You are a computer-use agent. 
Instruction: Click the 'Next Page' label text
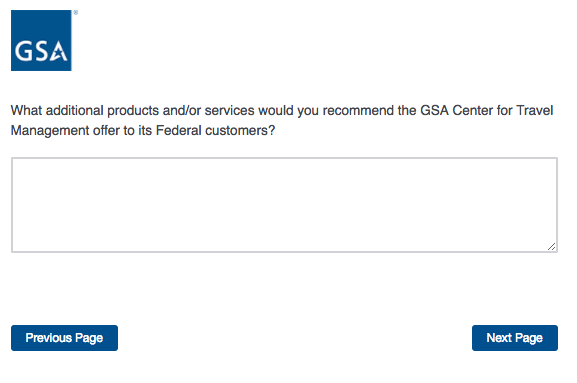[514, 338]
